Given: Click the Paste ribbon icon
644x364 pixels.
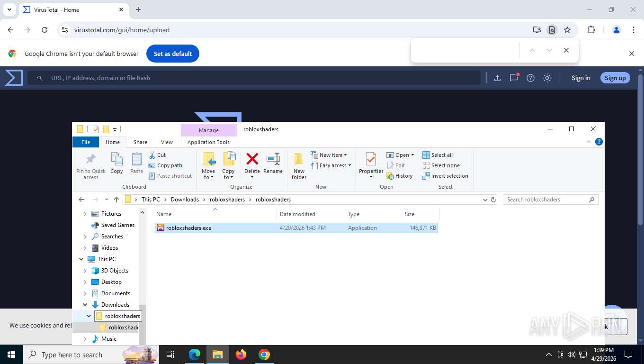Looking at the screenshot, I should tap(136, 164).
